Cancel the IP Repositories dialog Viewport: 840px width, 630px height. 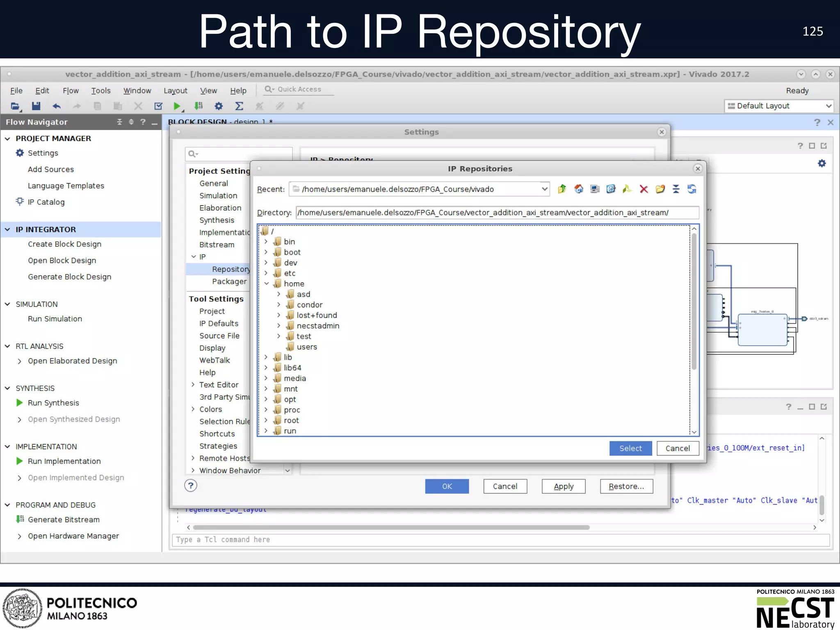678,448
